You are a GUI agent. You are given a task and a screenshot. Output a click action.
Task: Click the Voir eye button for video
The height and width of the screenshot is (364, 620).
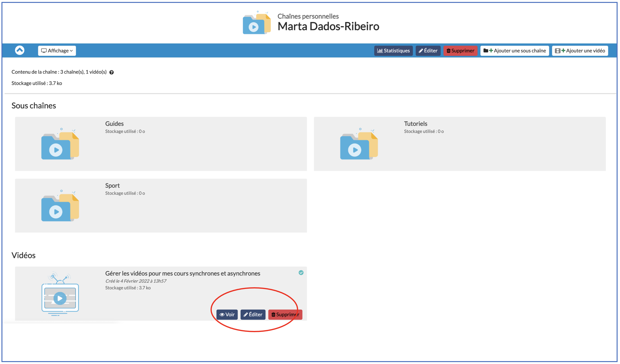[x=227, y=315]
